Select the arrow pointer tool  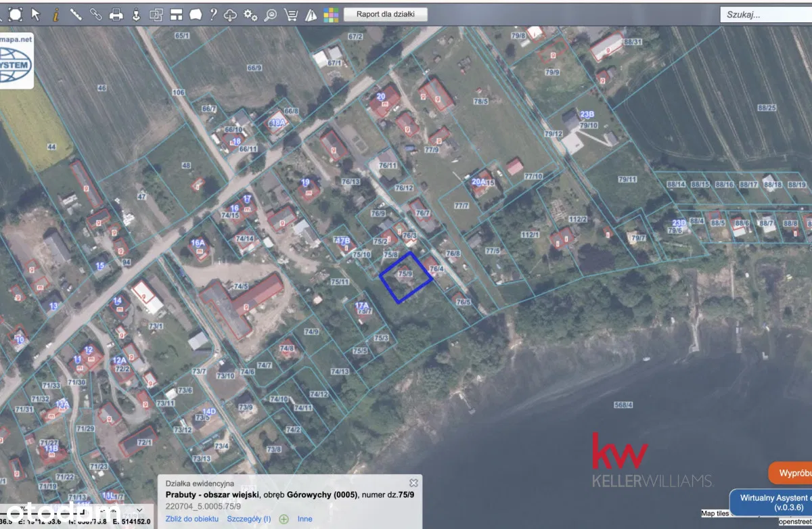coord(36,14)
